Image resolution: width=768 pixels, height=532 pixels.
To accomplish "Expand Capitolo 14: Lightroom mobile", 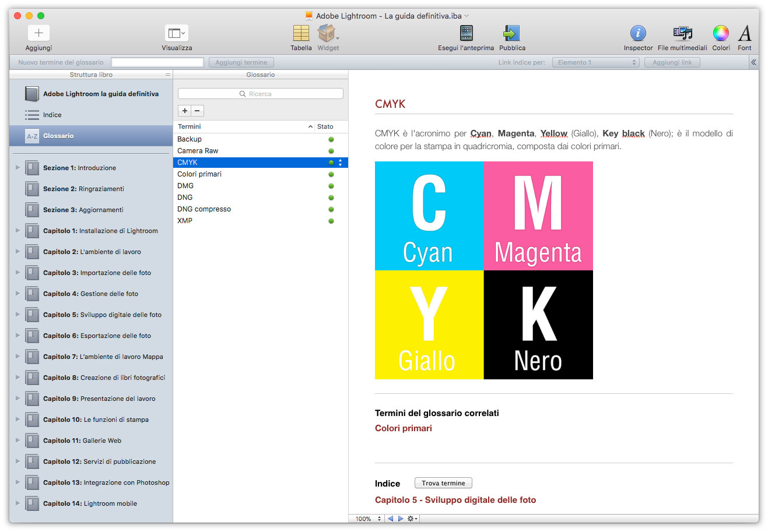I will 17,503.
